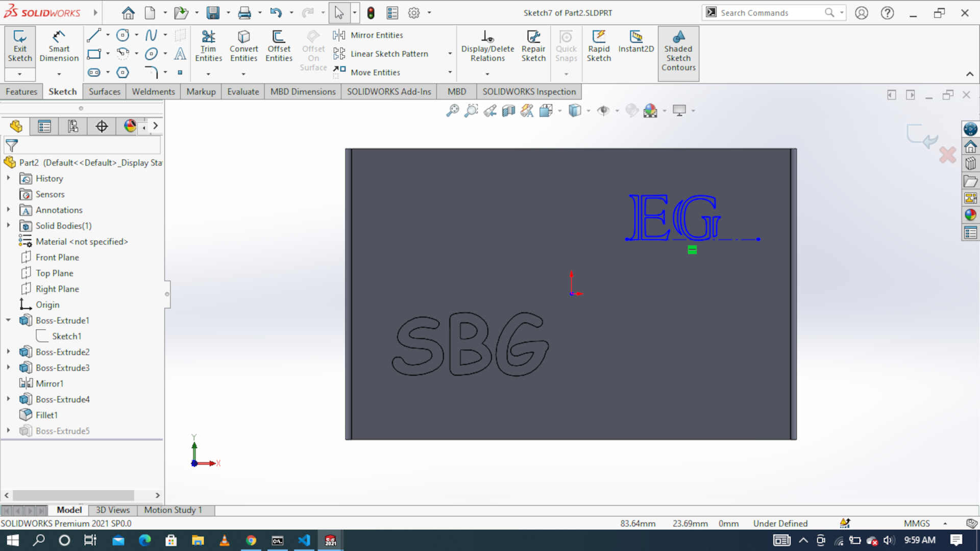Click the Zoom to Fit icon

click(452, 110)
